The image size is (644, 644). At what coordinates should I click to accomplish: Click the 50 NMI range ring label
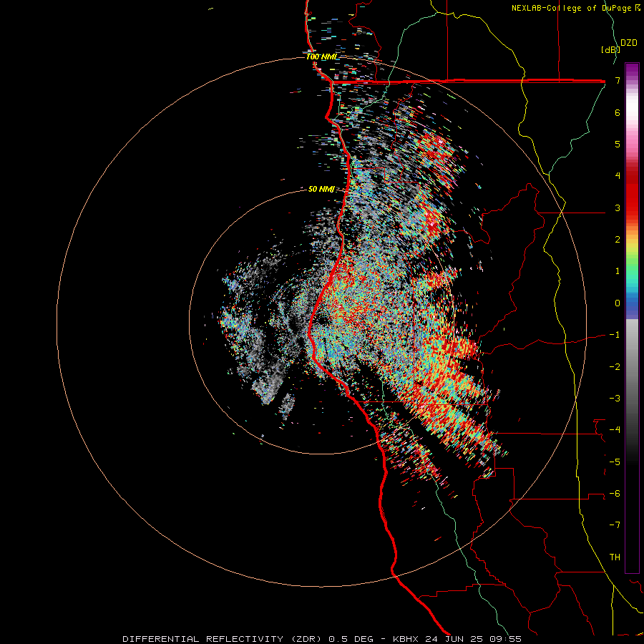321,190
